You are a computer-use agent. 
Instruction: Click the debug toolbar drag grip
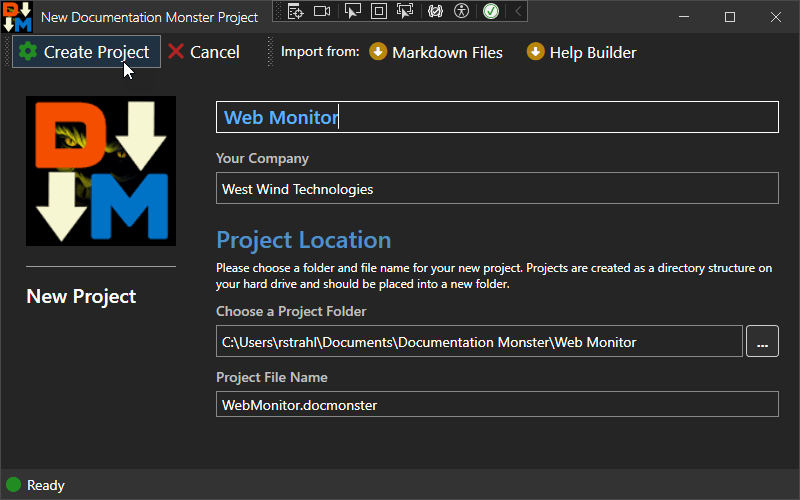[279, 11]
